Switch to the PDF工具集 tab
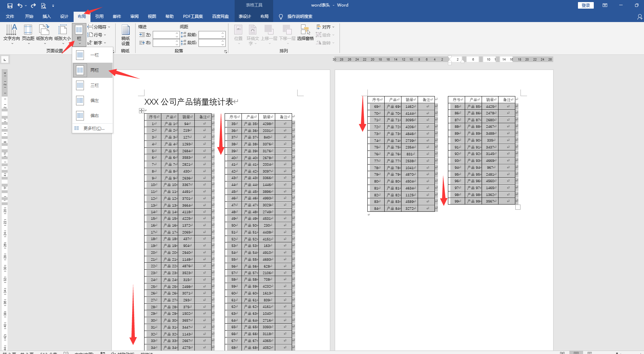The image size is (644, 354). [x=193, y=17]
